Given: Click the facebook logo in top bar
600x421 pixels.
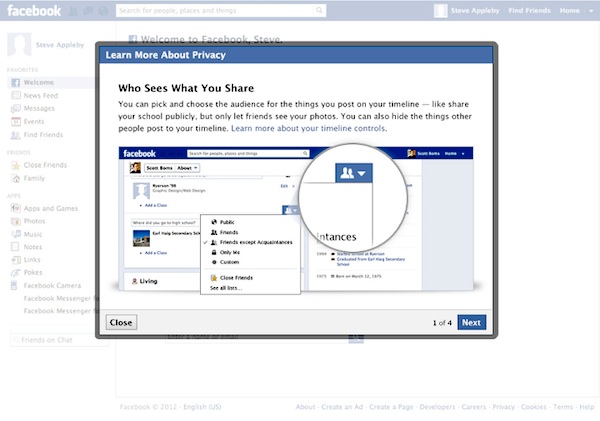Looking at the screenshot, I should [x=34, y=10].
